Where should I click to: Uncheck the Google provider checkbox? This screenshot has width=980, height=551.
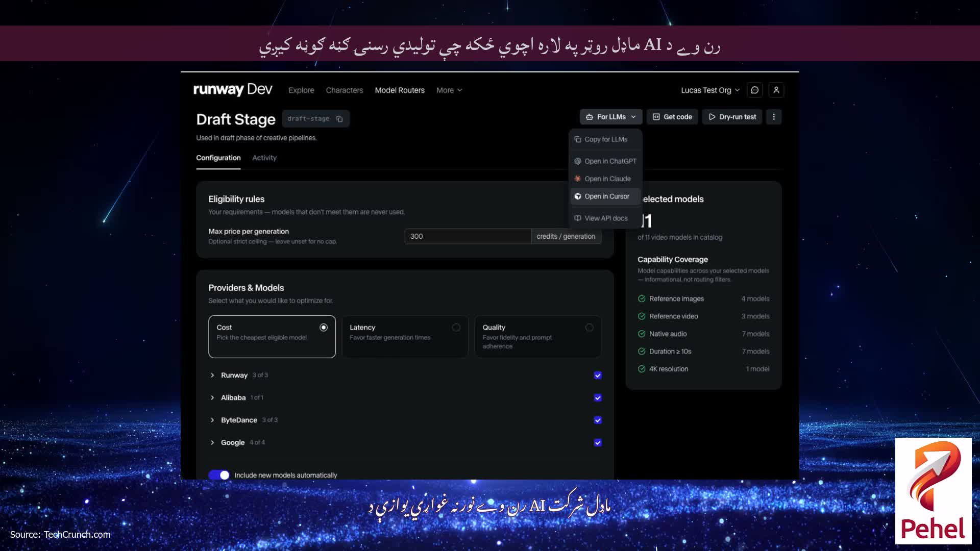coord(598,443)
